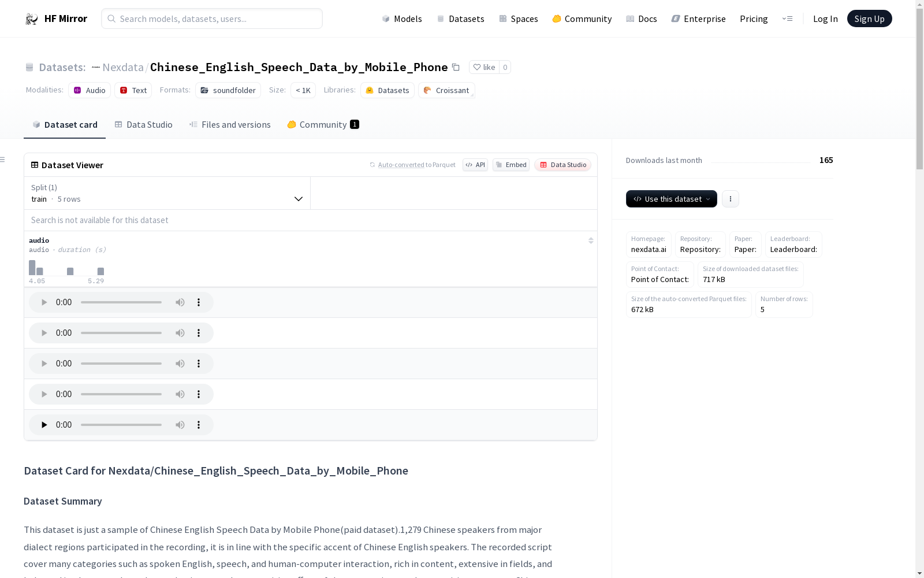
Task: Expand the Split train dropdown
Action: point(299,199)
